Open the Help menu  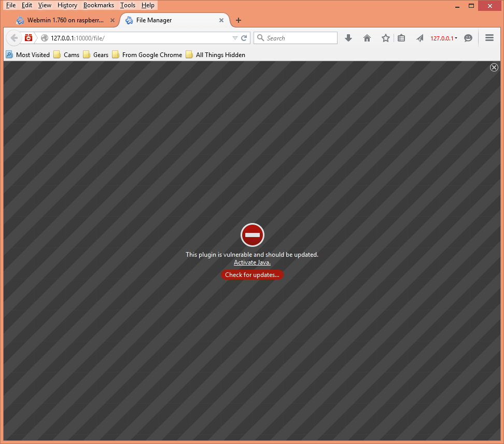point(148,5)
